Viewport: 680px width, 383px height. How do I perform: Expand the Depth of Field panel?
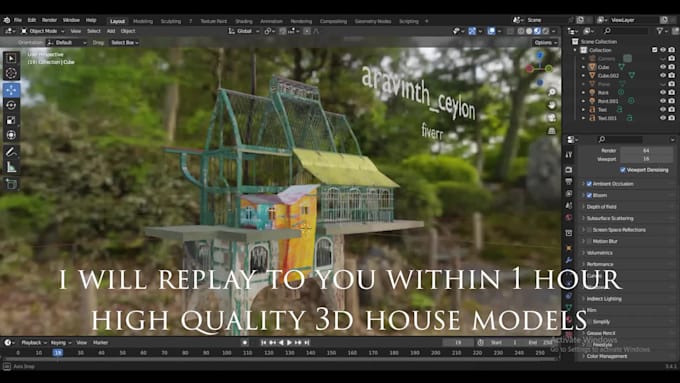pyautogui.click(x=601, y=207)
